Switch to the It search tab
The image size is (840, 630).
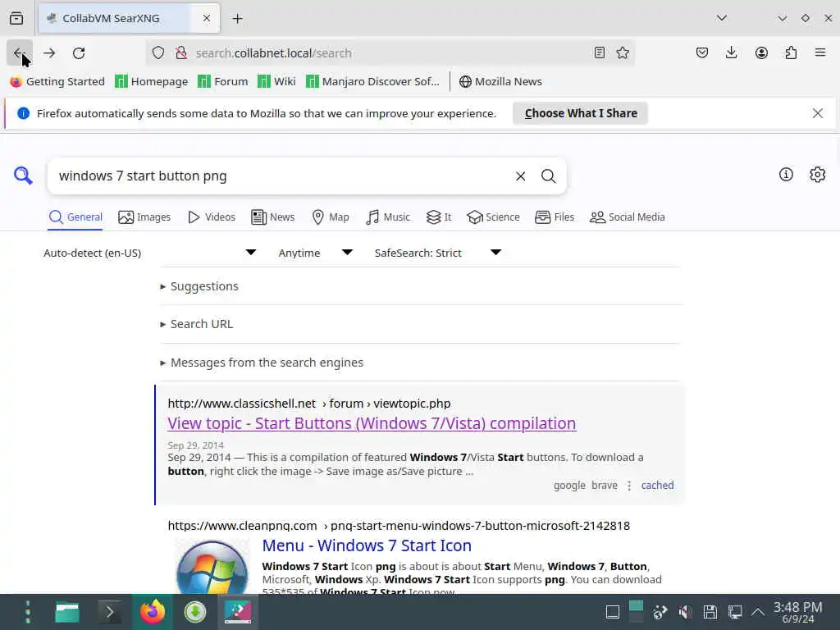439,217
